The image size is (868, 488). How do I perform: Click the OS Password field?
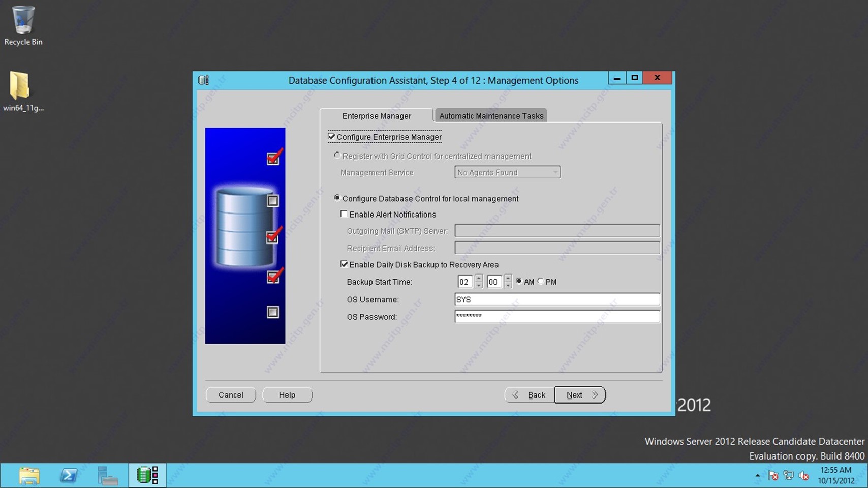point(557,316)
